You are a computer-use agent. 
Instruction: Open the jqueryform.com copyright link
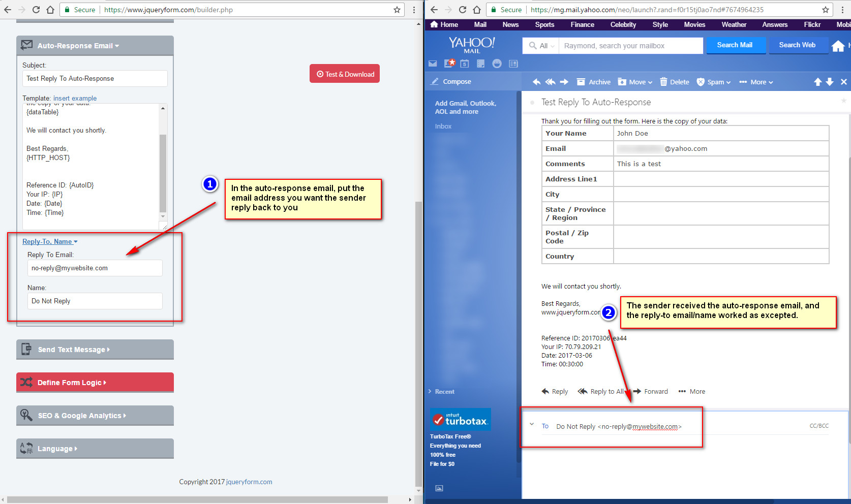click(x=249, y=482)
